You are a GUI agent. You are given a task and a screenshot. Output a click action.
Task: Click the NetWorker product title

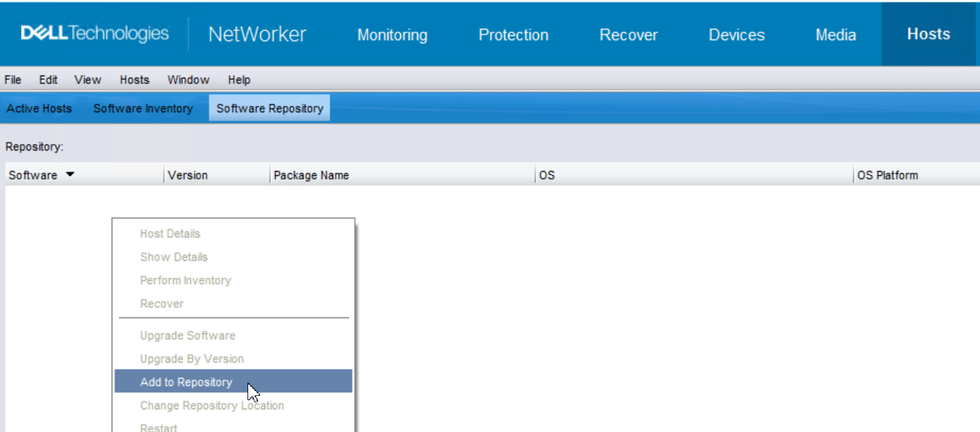point(257,34)
